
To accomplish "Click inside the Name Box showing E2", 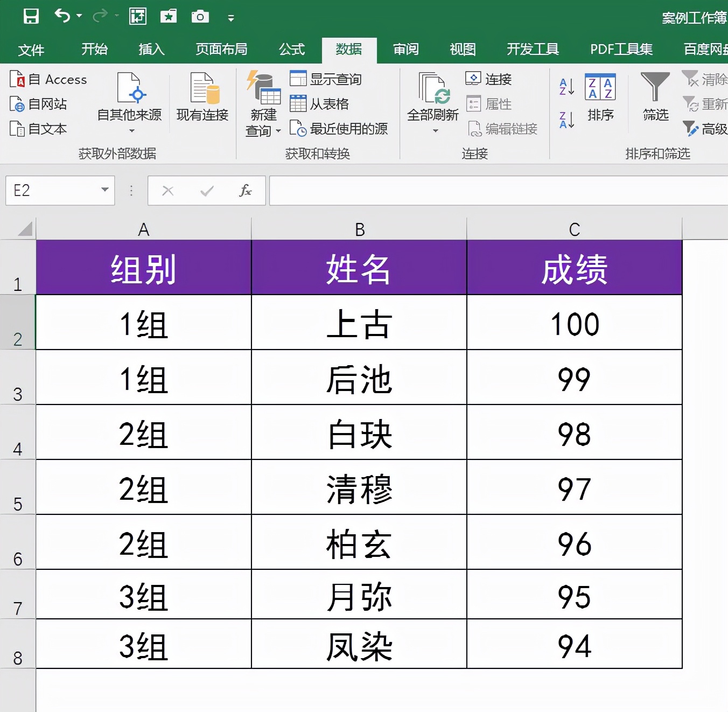I will [x=51, y=190].
